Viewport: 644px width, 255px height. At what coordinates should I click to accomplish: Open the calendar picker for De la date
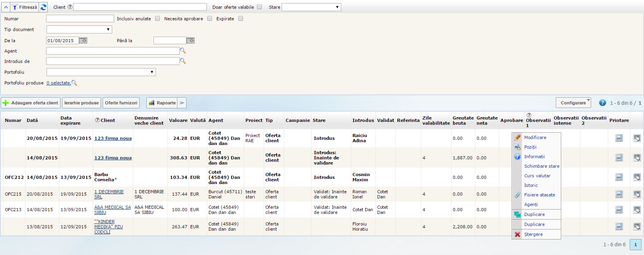[83, 41]
